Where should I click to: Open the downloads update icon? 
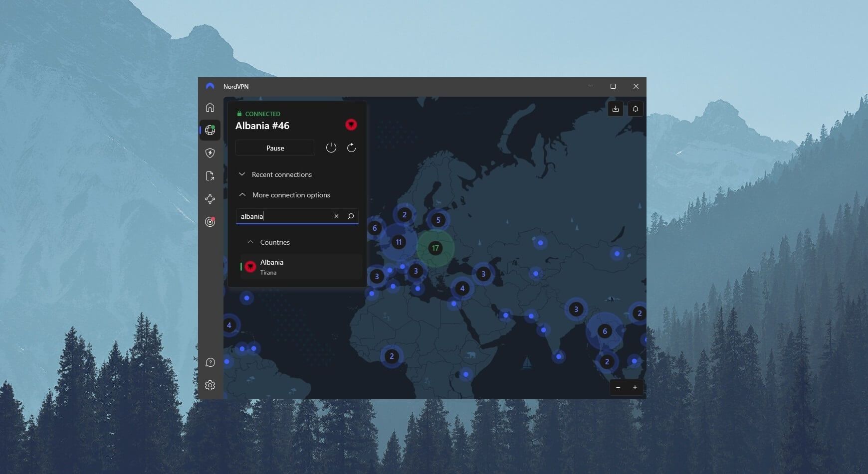point(616,109)
